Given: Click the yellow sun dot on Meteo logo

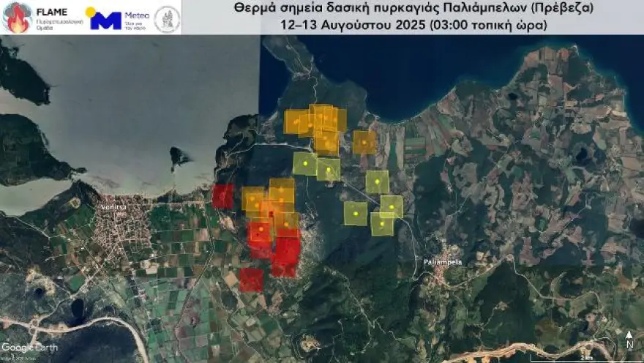Looking at the screenshot, I should coord(90,12).
